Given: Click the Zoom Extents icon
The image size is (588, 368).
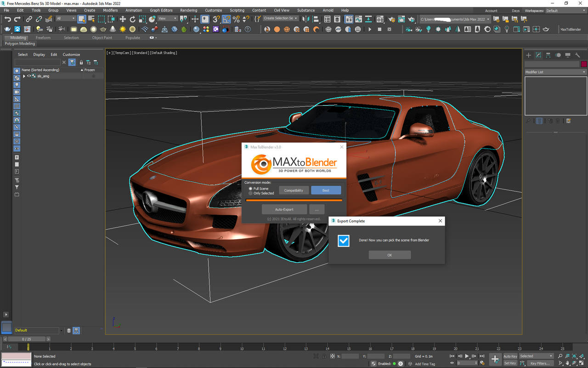Looking at the screenshot, I should [574, 356].
